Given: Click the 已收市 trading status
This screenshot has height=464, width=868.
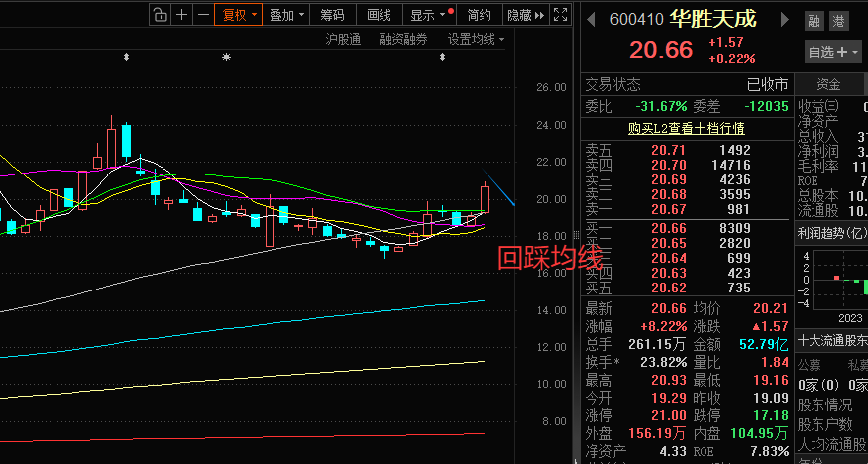Looking at the screenshot, I should [767, 84].
